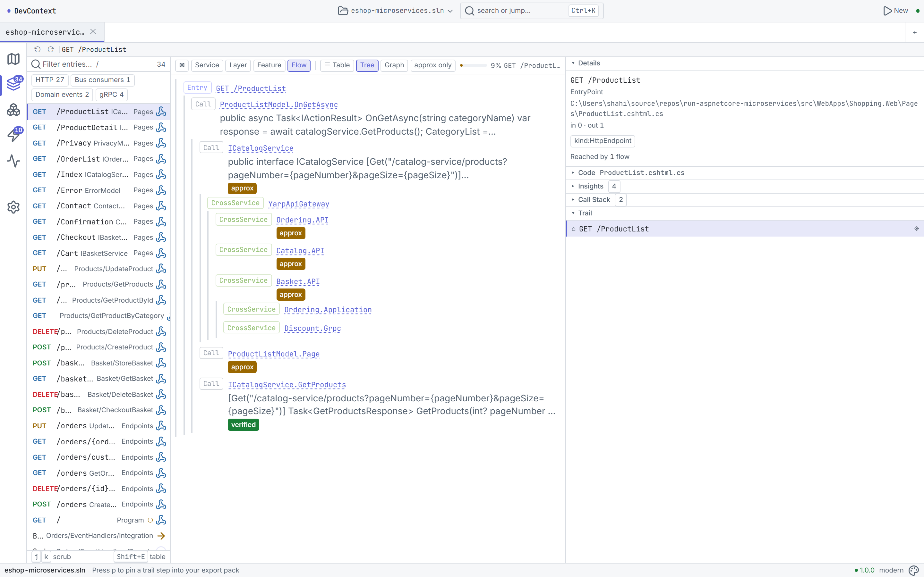Select the layers icon with 34 badge

click(x=13, y=84)
